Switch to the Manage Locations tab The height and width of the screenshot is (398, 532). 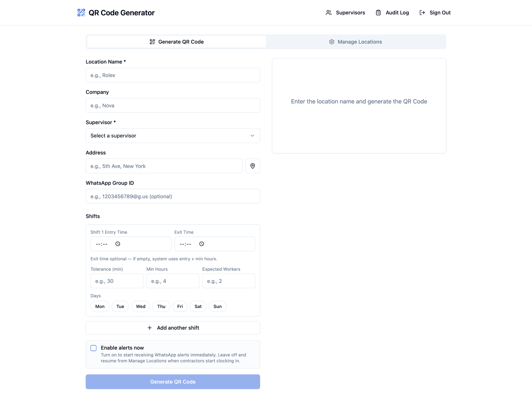[x=356, y=42]
